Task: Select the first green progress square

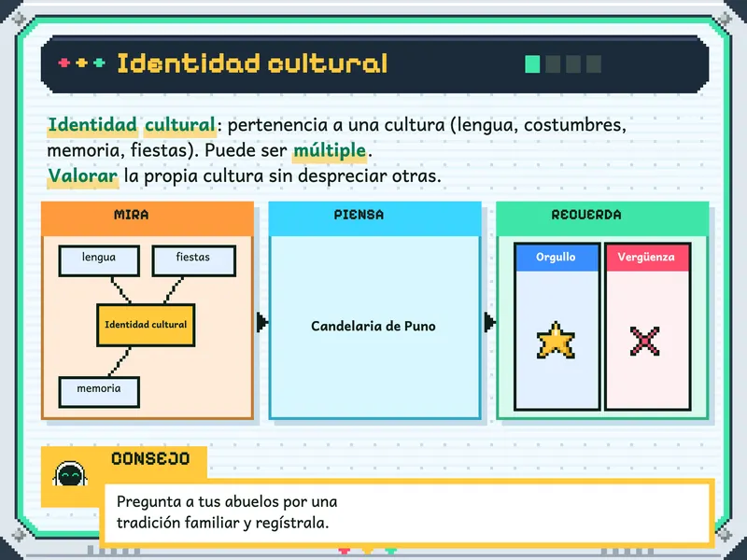Action: coord(532,63)
